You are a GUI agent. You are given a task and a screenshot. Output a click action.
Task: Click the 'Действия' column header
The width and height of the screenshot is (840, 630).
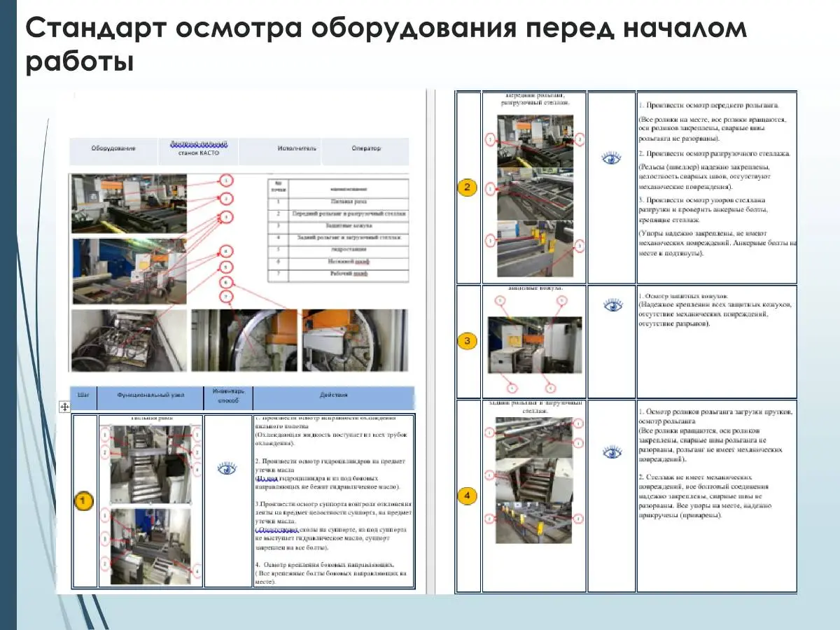pos(333,395)
